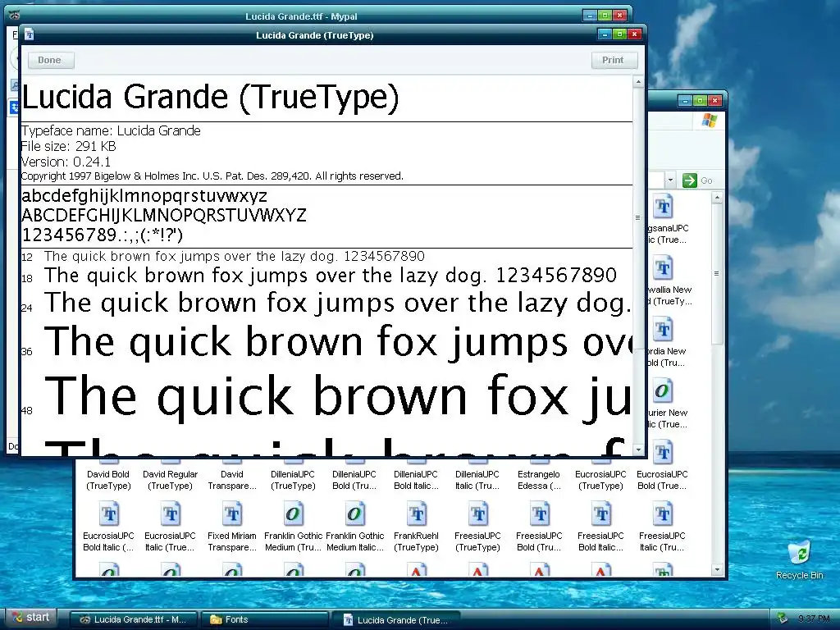
Task: Select the FreesiaUPC (TrueType) font icon
Action: coord(478,514)
